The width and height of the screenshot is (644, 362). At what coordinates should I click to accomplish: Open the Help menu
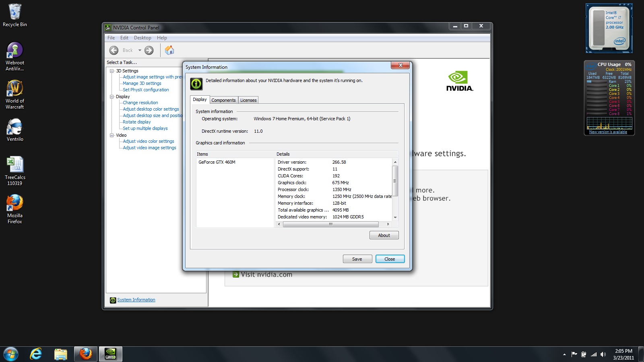pos(162,38)
